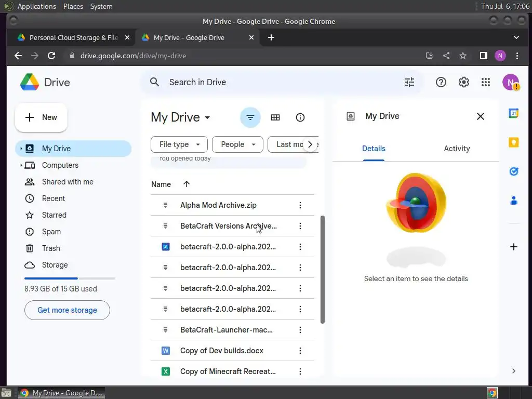Switch to grid layout view

pos(275,117)
